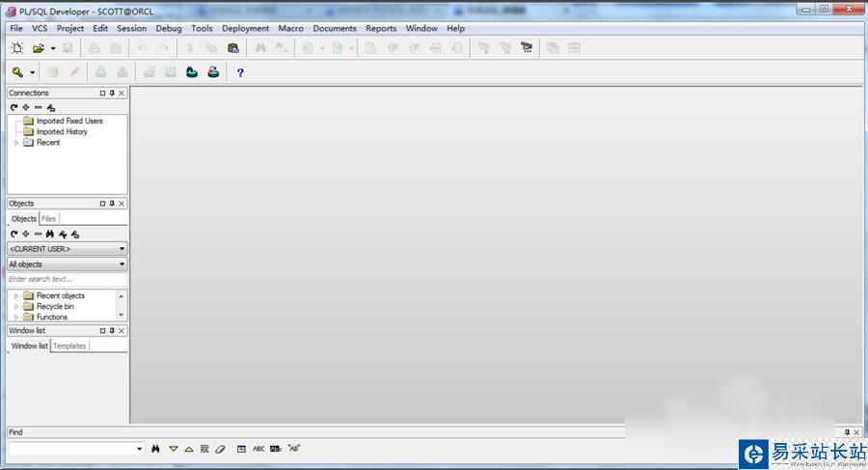
Task: Click Find binoculars in the Find bar
Action: pyautogui.click(x=155, y=449)
